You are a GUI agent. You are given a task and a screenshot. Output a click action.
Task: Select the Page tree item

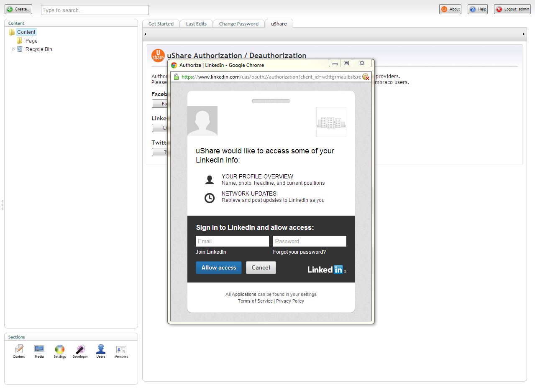[x=31, y=41]
